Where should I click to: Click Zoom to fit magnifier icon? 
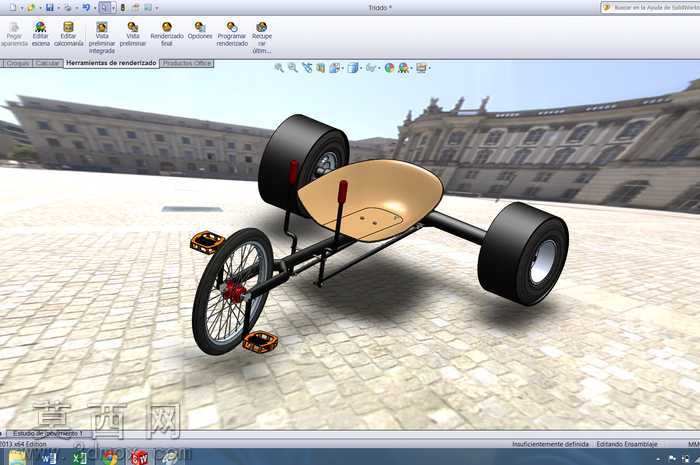279,68
